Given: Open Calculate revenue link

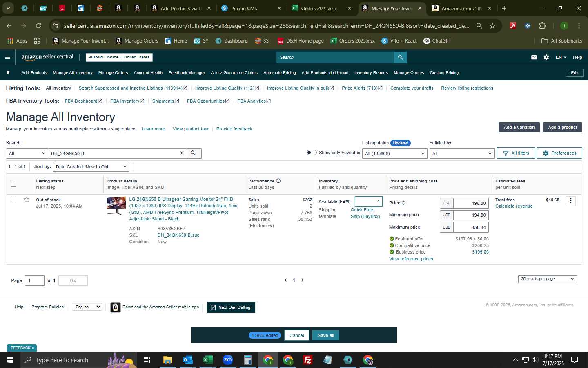Looking at the screenshot, I should click(514, 206).
